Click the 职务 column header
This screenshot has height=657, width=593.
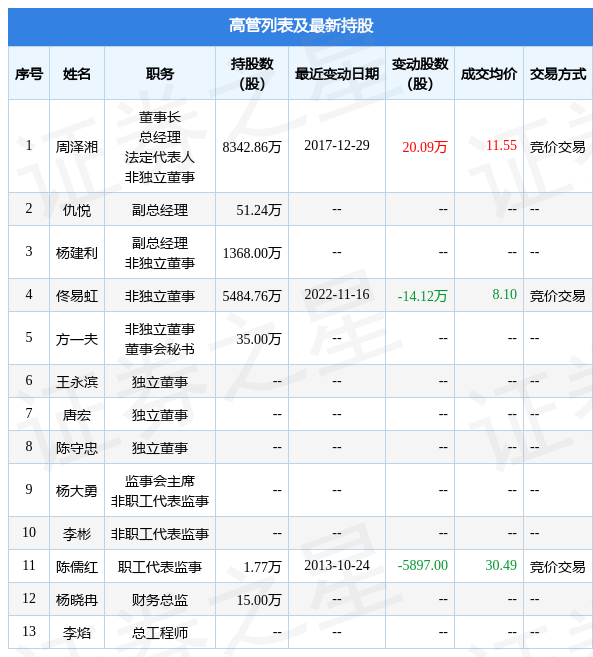point(160,74)
